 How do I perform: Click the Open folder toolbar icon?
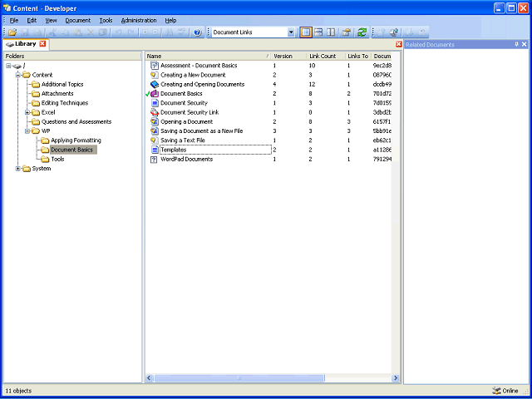point(12,32)
